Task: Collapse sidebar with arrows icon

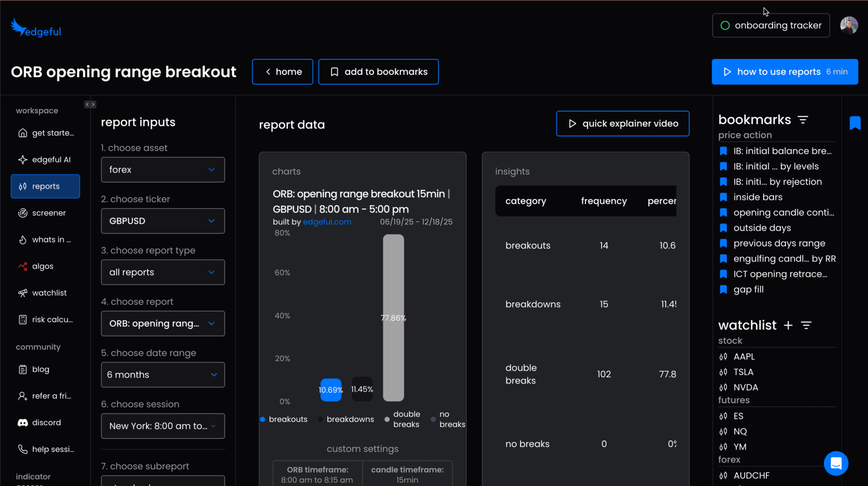Action: [90, 104]
